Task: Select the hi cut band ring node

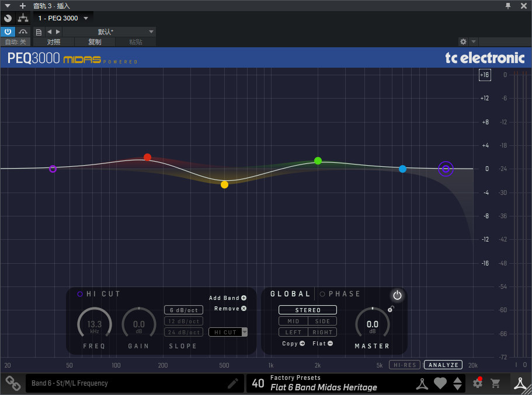Action: click(x=446, y=169)
